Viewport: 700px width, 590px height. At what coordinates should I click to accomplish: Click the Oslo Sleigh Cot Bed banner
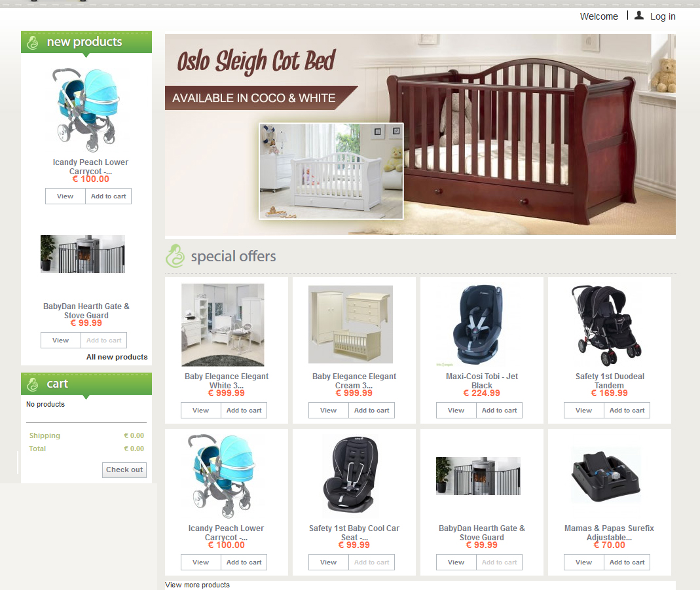[x=420, y=134]
